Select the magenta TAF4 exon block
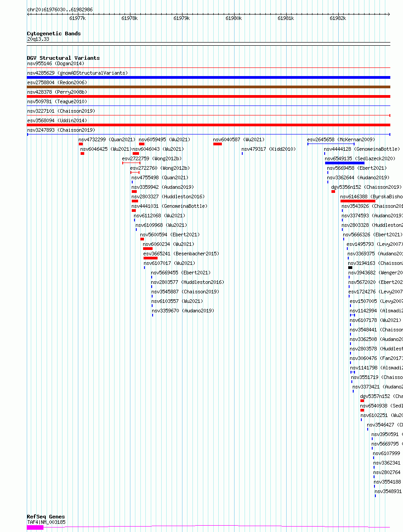This screenshot has width=403, height=532. [x=35, y=527]
